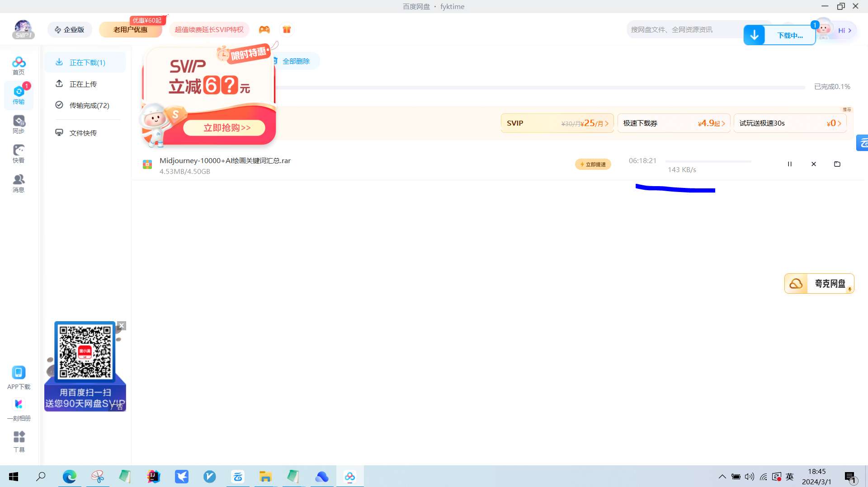Open folder for the Midjourney rar download

(x=837, y=164)
